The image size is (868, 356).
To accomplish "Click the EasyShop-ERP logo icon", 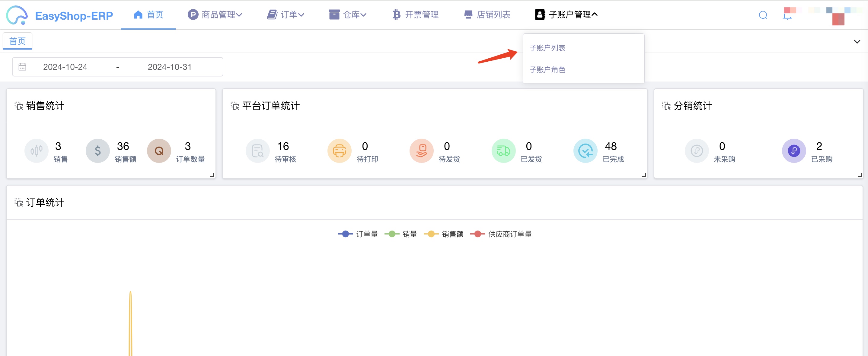I will coord(17,15).
